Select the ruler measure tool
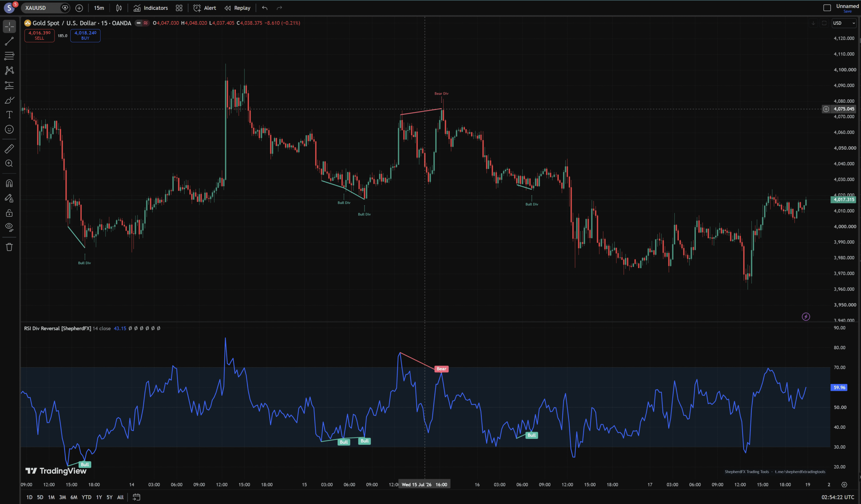Image resolution: width=861 pixels, height=504 pixels. 9,149
